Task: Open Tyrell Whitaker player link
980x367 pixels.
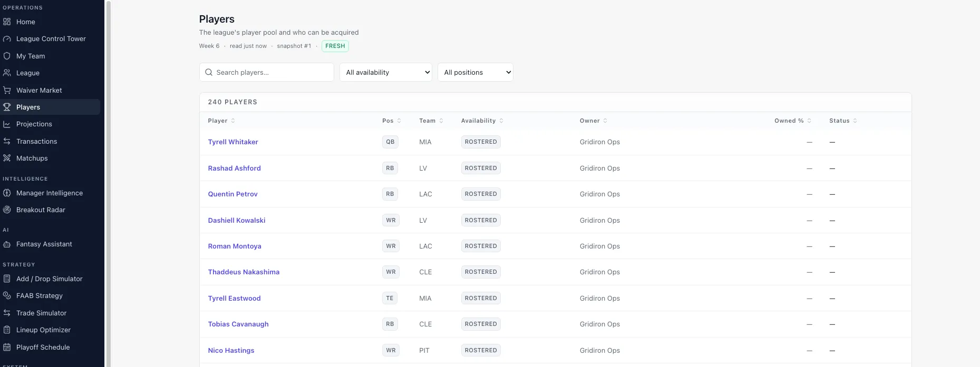Action: pos(233,142)
